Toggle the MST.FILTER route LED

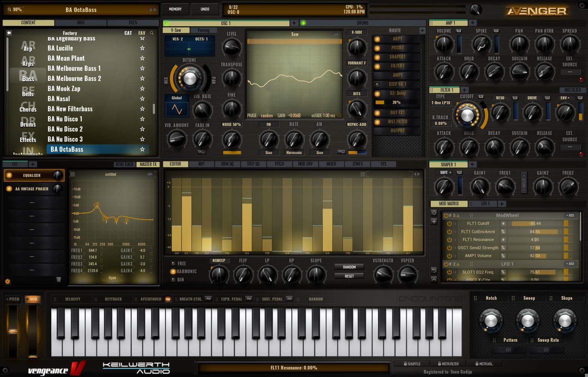377,122
